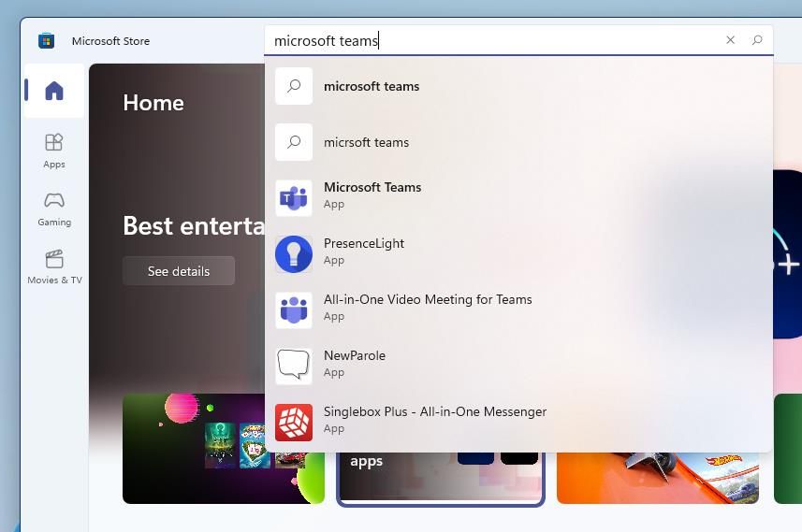This screenshot has height=532, width=802.
Task: Open the NewParole app result
Action: 518,367
